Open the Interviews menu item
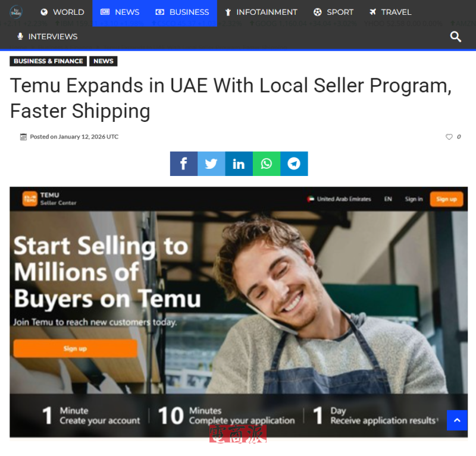The image size is (476, 456). pyautogui.click(x=48, y=37)
